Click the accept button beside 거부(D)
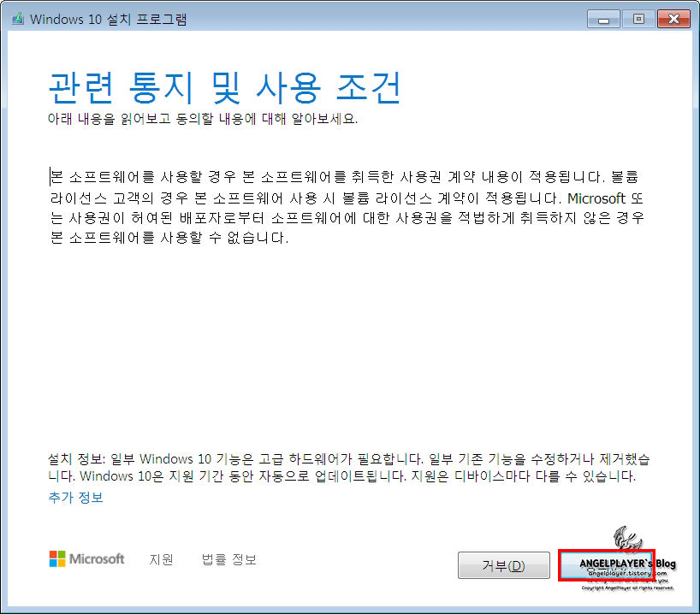The height and width of the screenshot is (614, 700). pyautogui.click(x=606, y=565)
